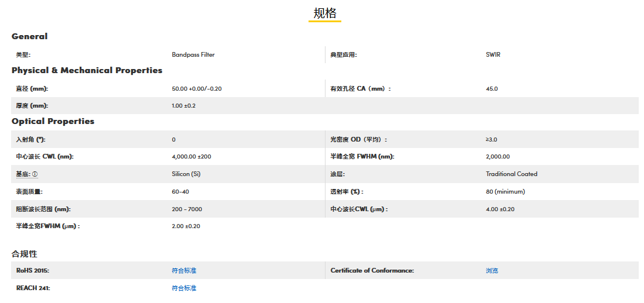Click the Optical Properties section heading
This screenshot has width=644, height=303.
coord(53,121)
